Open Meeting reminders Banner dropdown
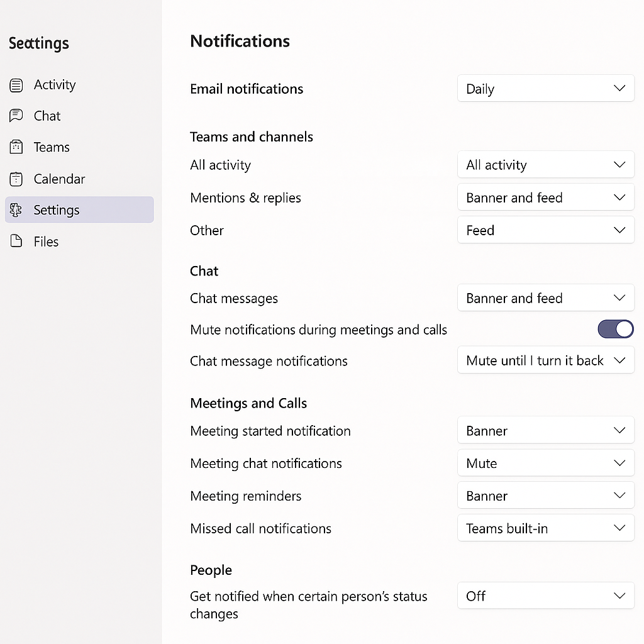This screenshot has height=644, width=644. pos(546,496)
